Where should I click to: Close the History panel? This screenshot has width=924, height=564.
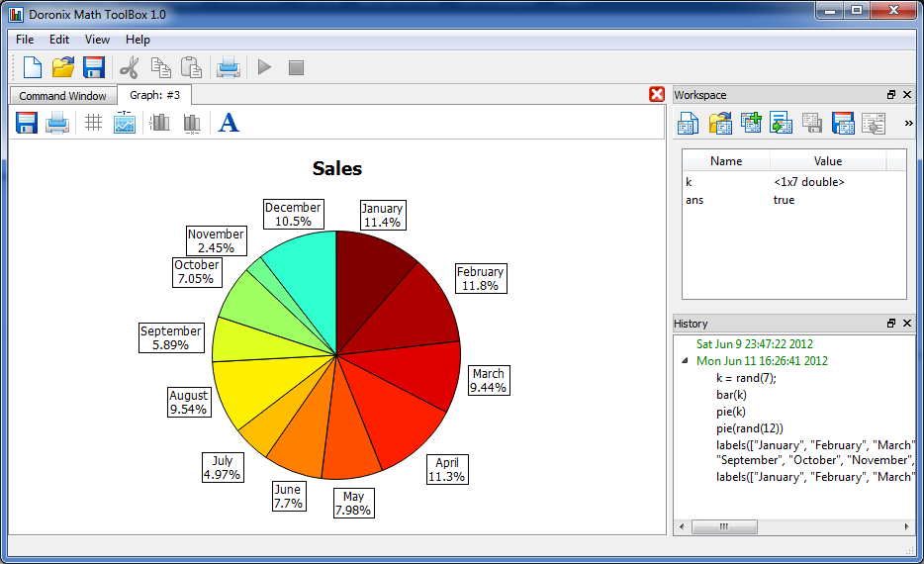[907, 323]
